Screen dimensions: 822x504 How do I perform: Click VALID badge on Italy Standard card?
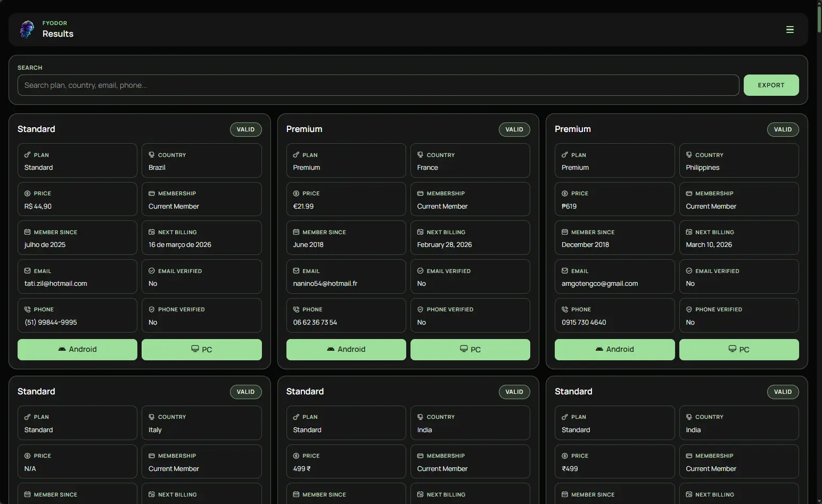[x=245, y=392]
